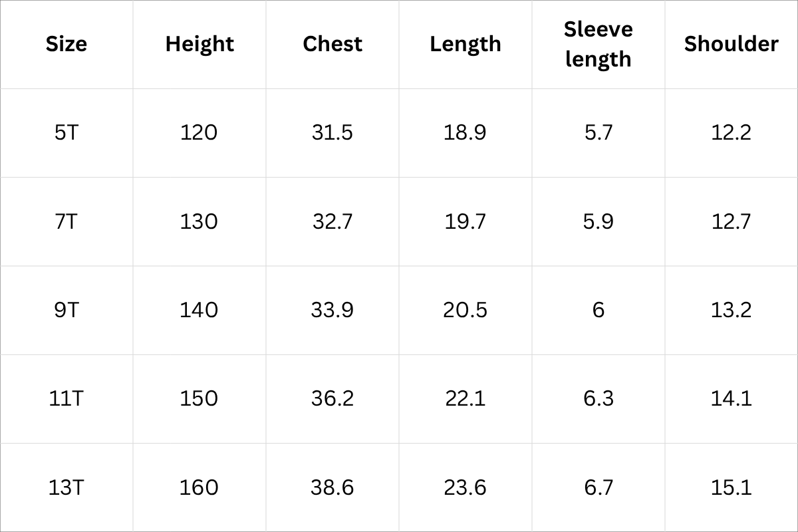Click the chest value 32.7
This screenshot has height=532, width=798.
332,221
